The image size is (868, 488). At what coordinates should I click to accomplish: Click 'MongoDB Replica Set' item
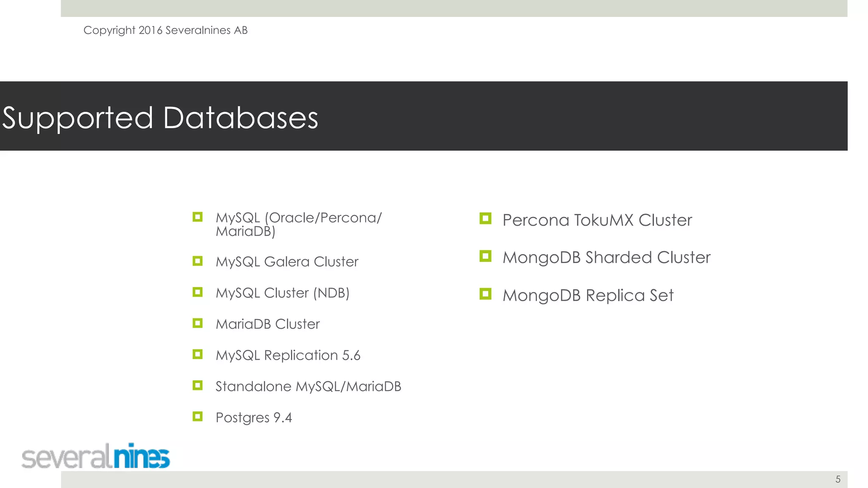point(588,296)
